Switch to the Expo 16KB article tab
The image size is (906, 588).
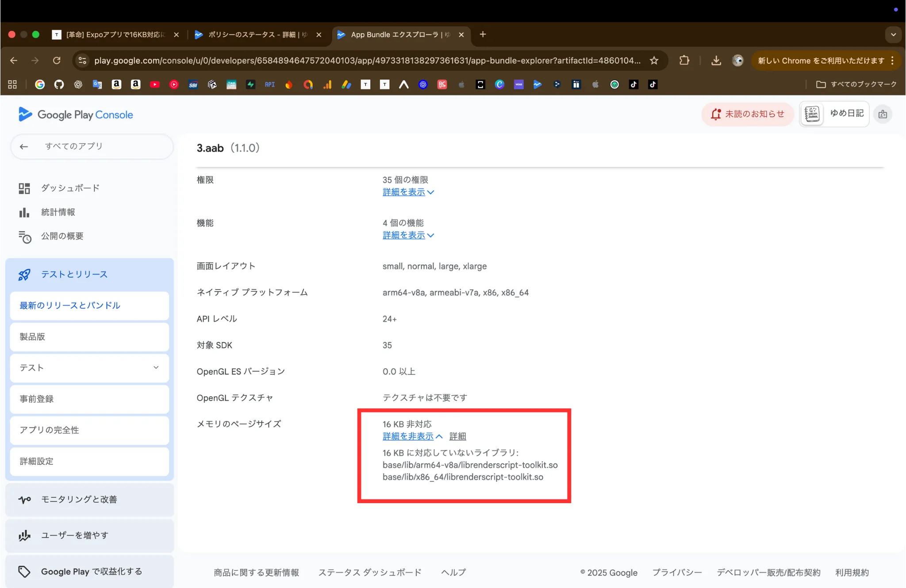116,34
